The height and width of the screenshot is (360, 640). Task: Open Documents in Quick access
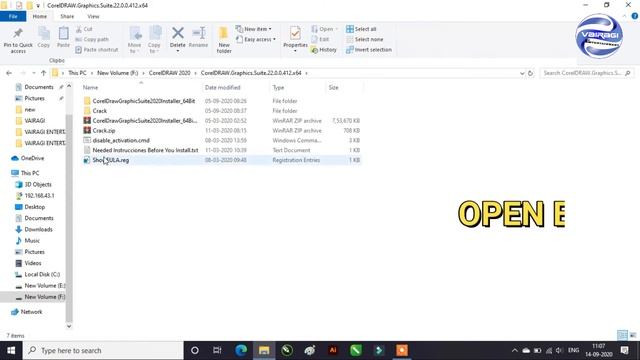[x=39, y=87]
